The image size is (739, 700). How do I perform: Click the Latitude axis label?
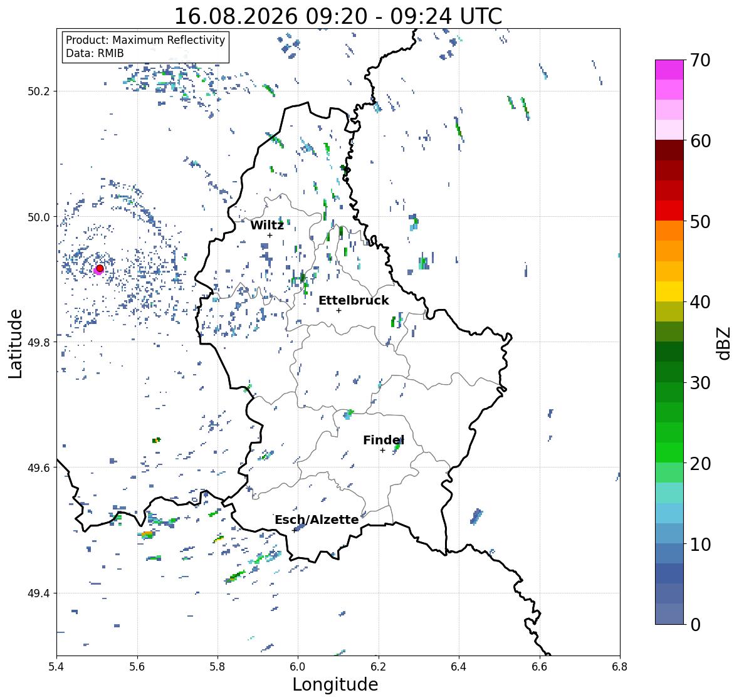[15, 343]
